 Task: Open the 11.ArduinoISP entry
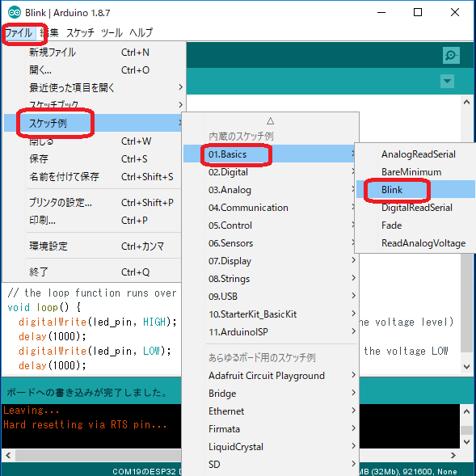(270, 332)
